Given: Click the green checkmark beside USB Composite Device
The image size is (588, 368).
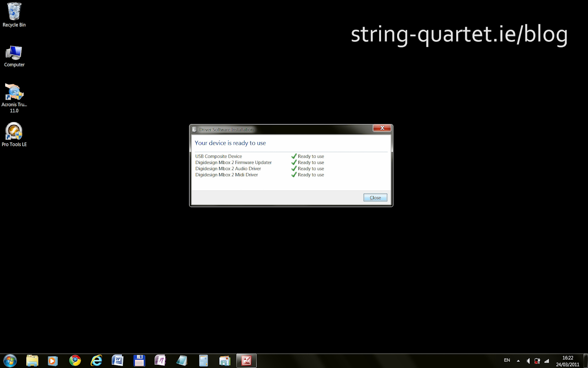Looking at the screenshot, I should point(294,156).
